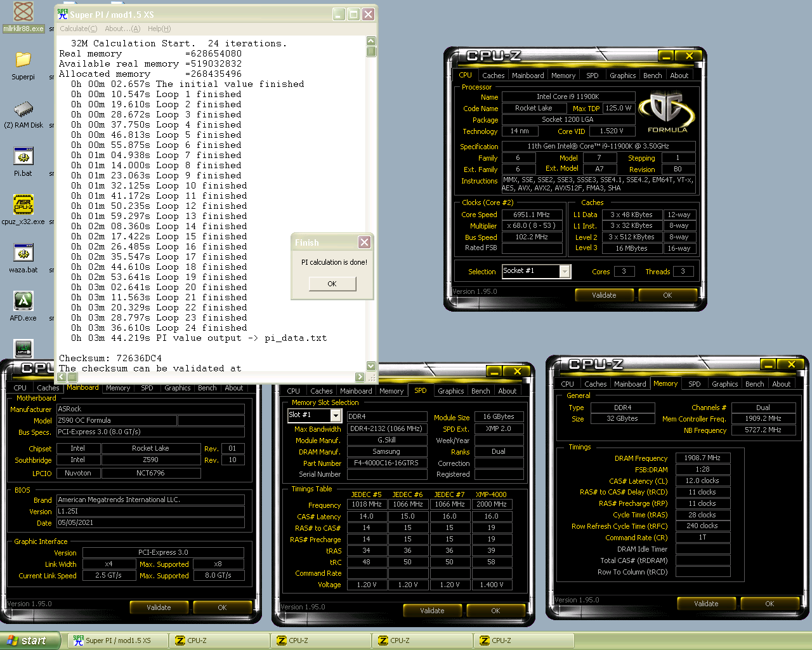
Task: Click the Core Speed 6951.1 MHz value
Action: 532,215
